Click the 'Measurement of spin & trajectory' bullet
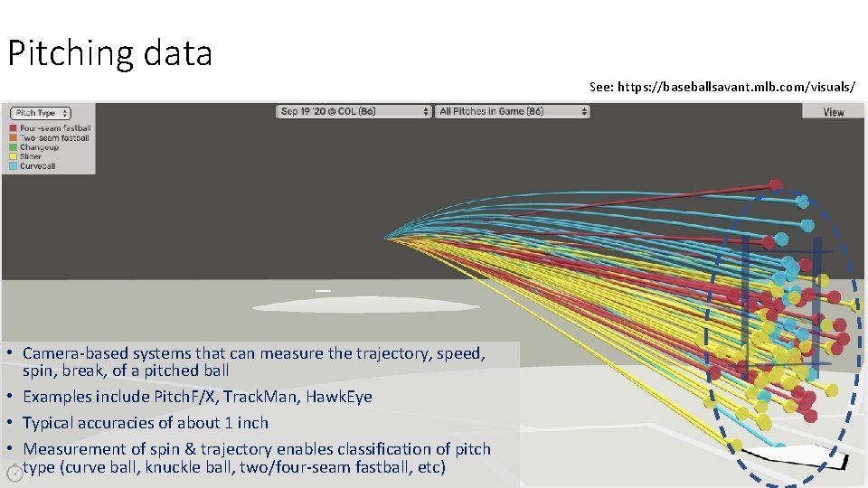The height and width of the screenshot is (488, 868). [x=256, y=458]
